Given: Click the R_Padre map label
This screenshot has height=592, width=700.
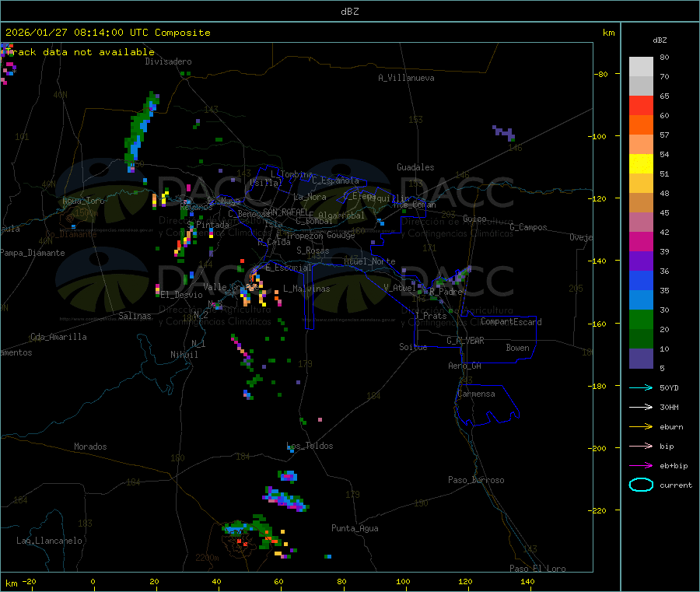Looking at the screenshot, I should (446, 292).
